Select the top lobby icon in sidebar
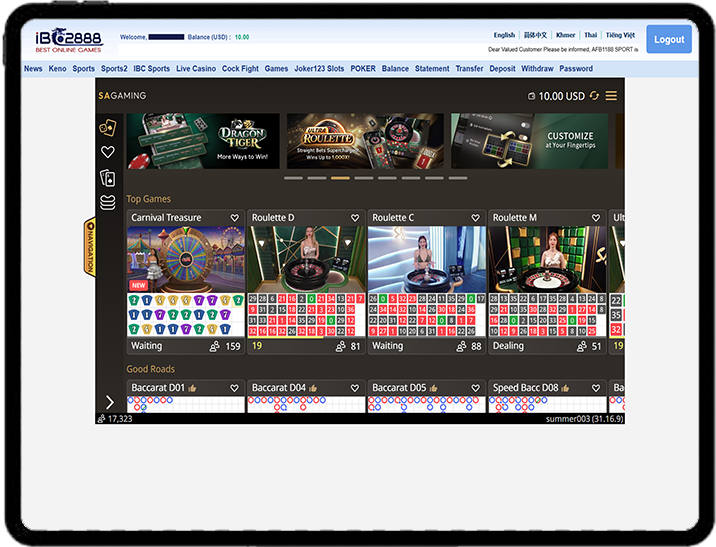716x547 pixels. click(108, 127)
